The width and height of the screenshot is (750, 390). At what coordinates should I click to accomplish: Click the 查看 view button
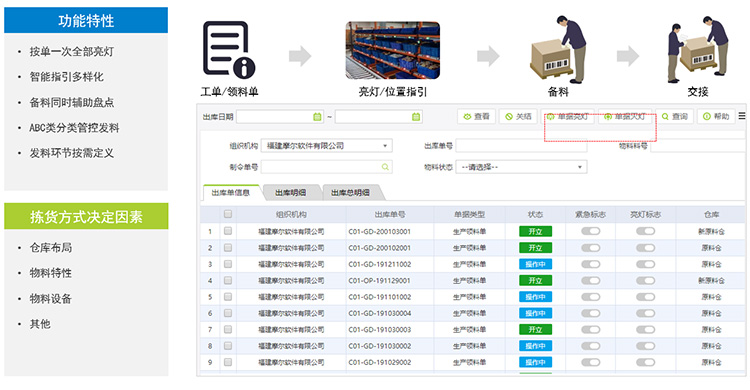click(x=476, y=116)
